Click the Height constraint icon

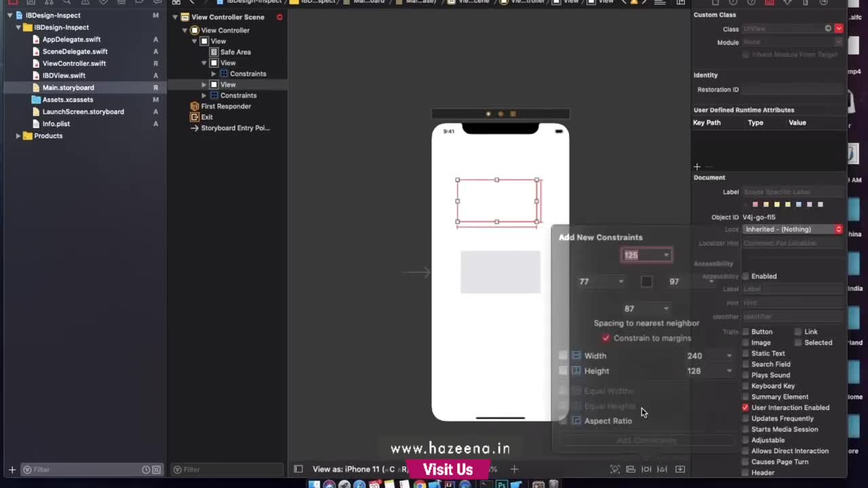[x=576, y=371]
